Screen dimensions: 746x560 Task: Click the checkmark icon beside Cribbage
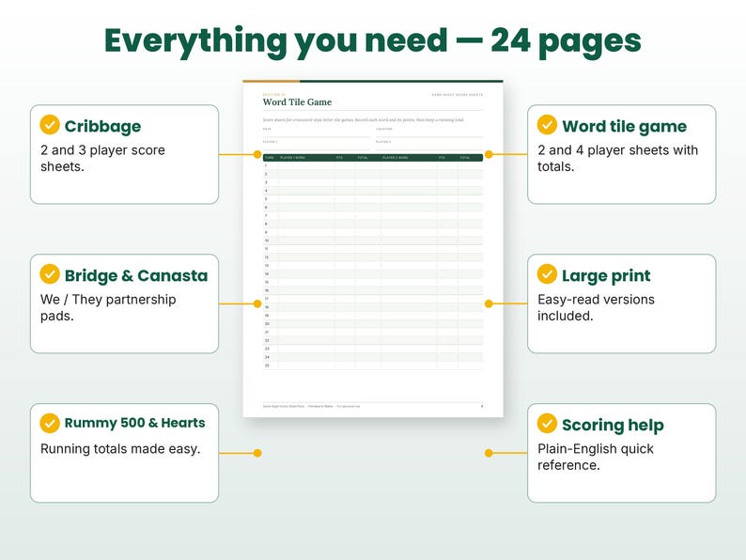50,125
